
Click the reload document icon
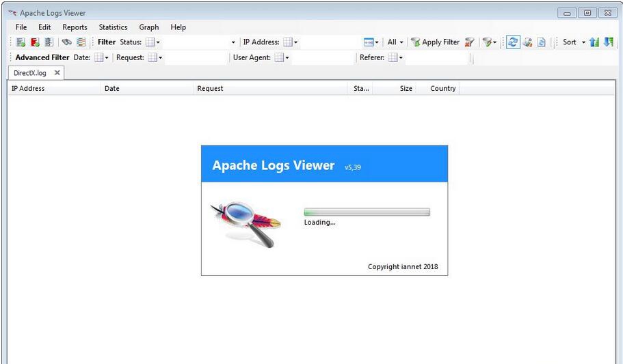(541, 42)
